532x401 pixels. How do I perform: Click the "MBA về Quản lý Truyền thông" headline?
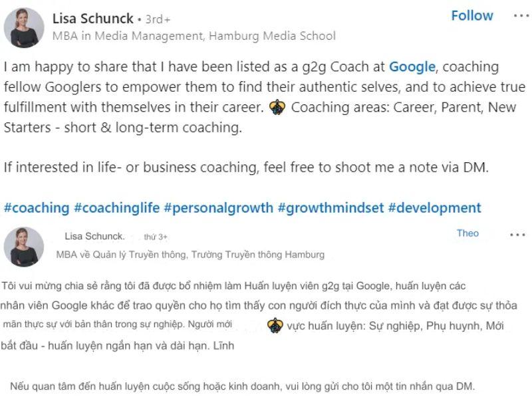coord(190,254)
